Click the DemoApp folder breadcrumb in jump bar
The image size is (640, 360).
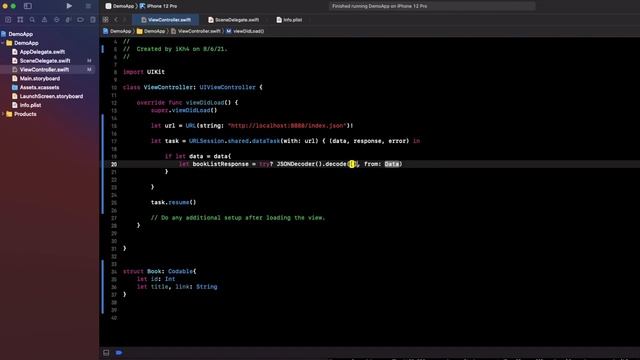(x=151, y=31)
